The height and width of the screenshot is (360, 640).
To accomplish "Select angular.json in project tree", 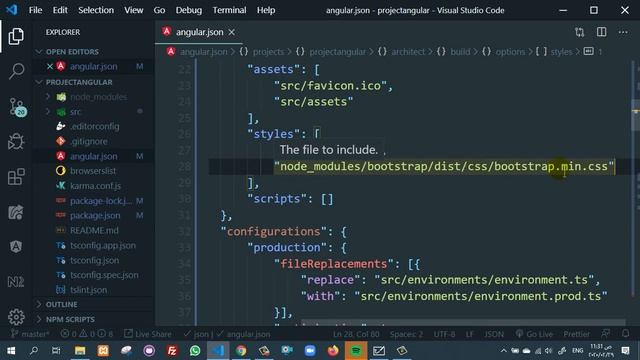I will pyautogui.click(x=93, y=156).
